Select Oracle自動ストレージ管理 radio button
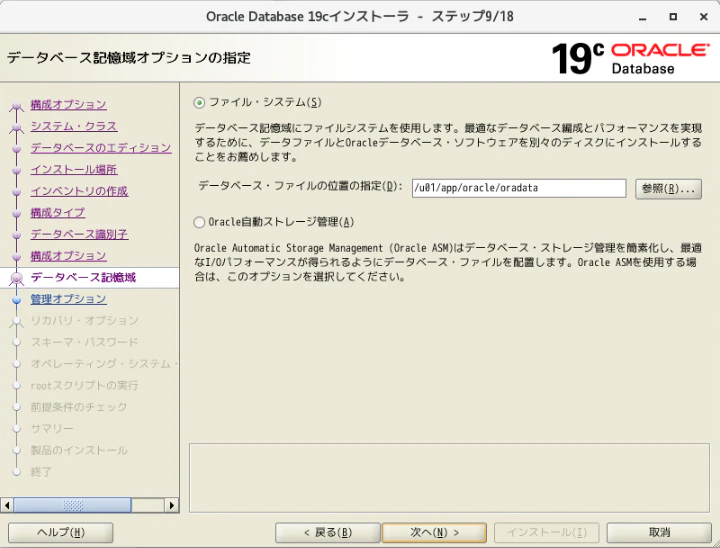This screenshot has height=548, width=720. (199, 222)
